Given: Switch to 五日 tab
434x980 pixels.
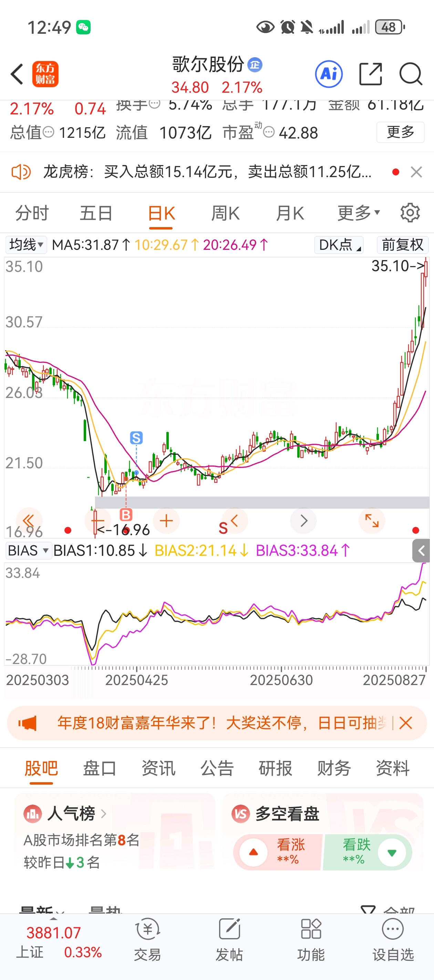Looking at the screenshot, I should tap(96, 213).
